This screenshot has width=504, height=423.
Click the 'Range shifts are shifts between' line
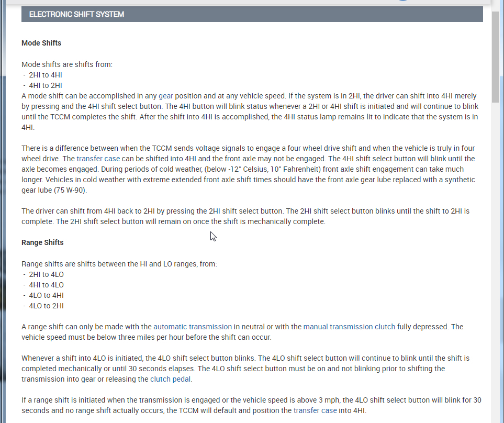pyautogui.click(x=119, y=264)
